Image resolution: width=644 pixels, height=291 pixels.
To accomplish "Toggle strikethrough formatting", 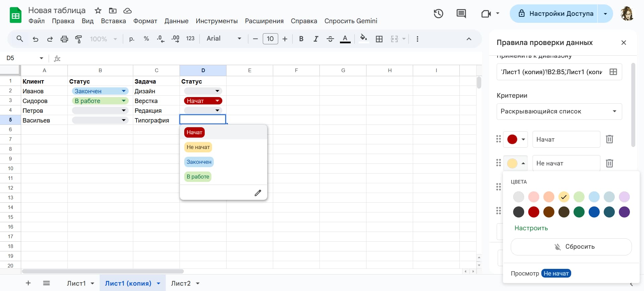I will (330, 39).
